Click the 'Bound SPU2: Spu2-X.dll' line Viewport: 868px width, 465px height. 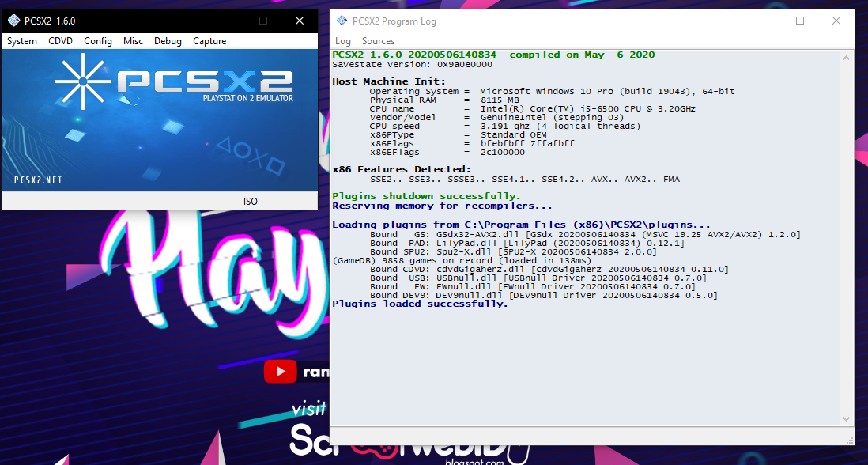click(x=513, y=251)
